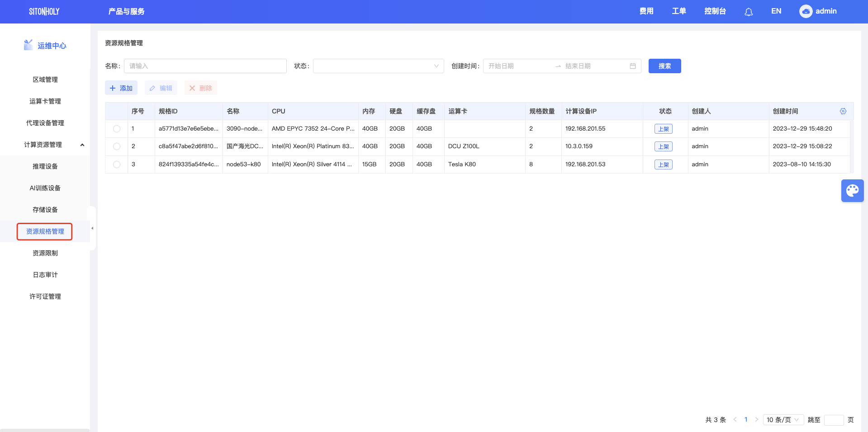This screenshot has width=868, height=432.
Task: Click the calendar icon in date range
Action: [x=633, y=66]
